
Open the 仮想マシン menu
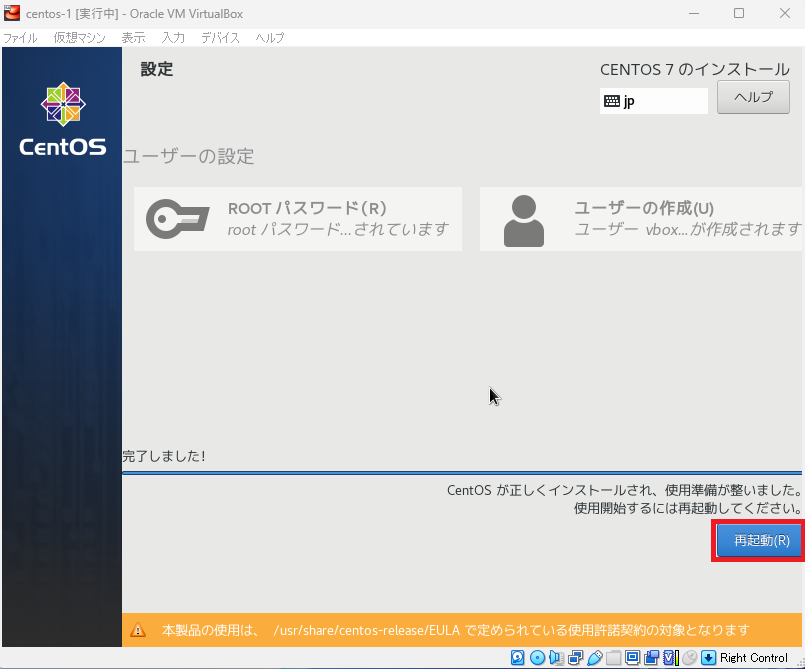click(x=80, y=37)
